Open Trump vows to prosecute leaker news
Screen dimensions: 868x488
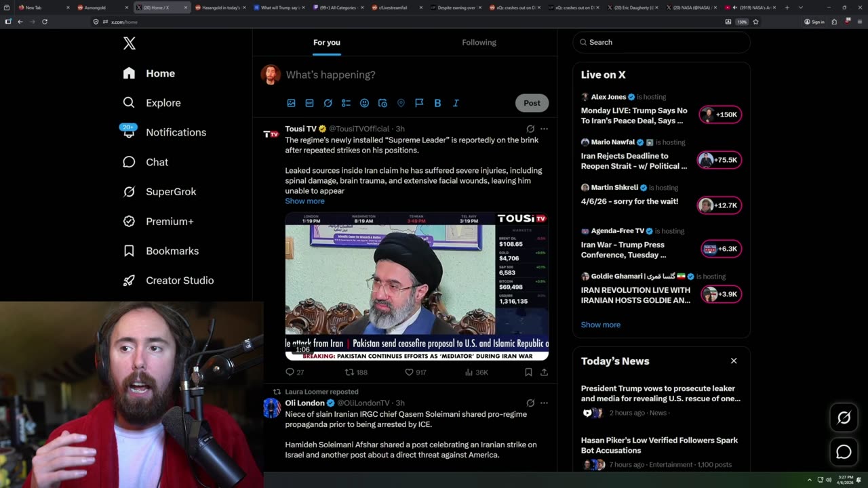(661, 401)
